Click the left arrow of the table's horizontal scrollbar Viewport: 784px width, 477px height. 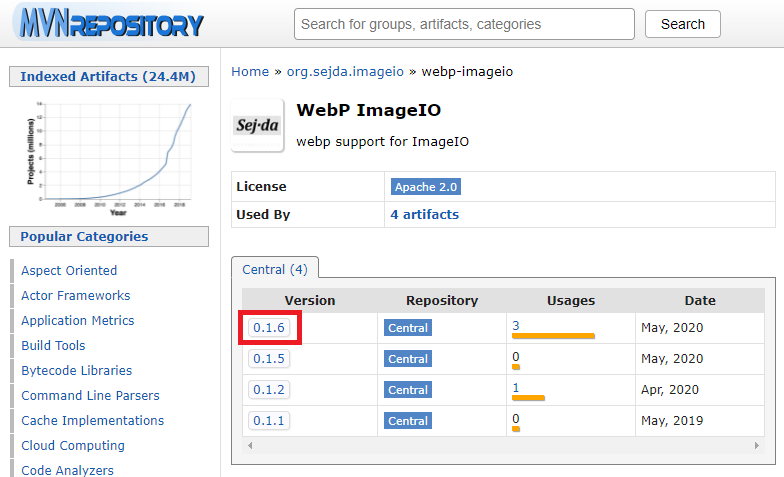click(250, 445)
